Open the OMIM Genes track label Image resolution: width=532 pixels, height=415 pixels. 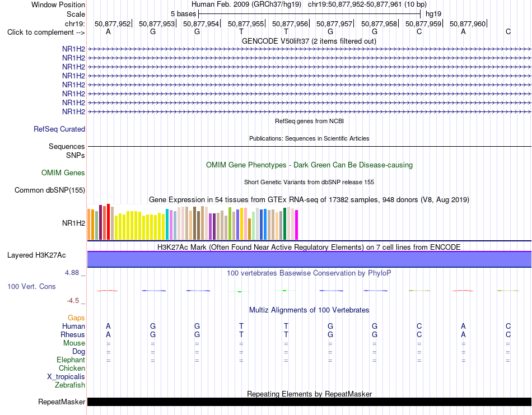[x=63, y=172]
